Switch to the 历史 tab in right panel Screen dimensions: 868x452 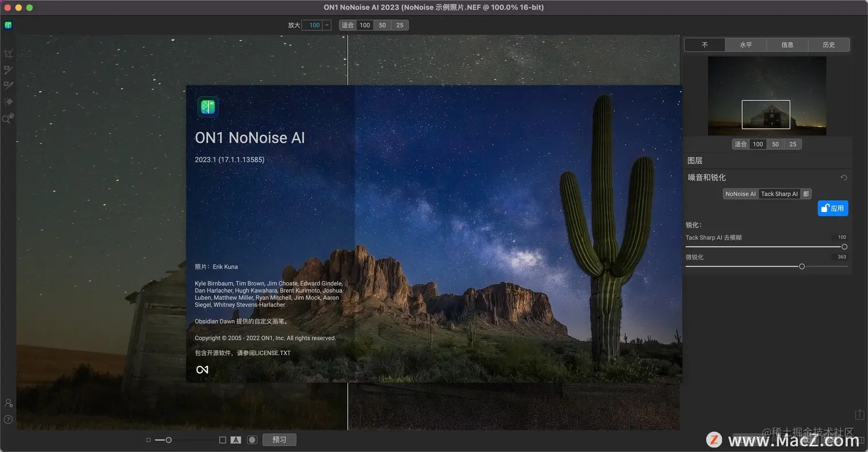tap(828, 45)
